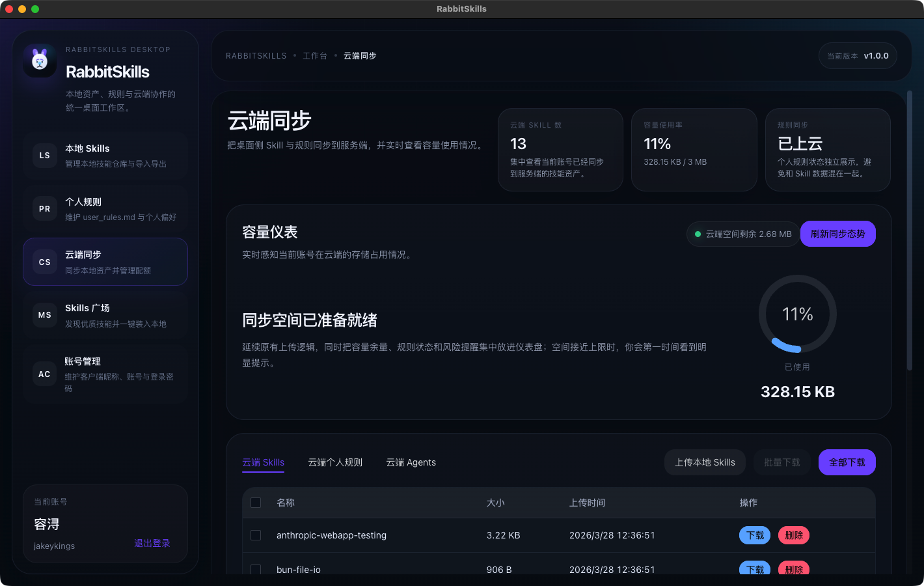Toggle the select-all checkbox in table header

256,503
